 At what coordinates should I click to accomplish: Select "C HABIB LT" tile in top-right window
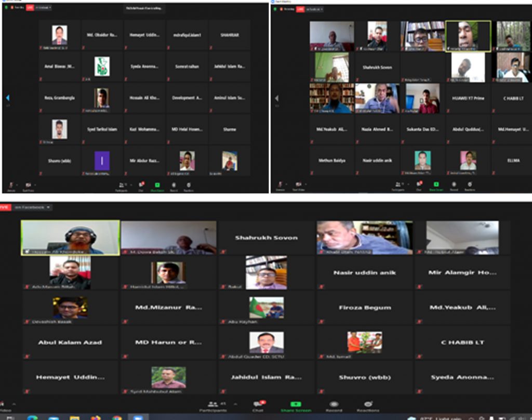(x=513, y=98)
